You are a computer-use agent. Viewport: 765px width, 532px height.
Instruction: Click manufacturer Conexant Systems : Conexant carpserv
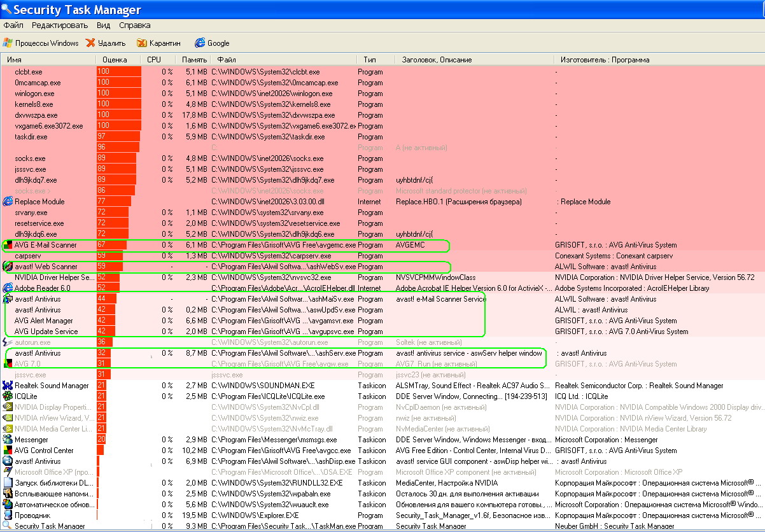(614, 256)
